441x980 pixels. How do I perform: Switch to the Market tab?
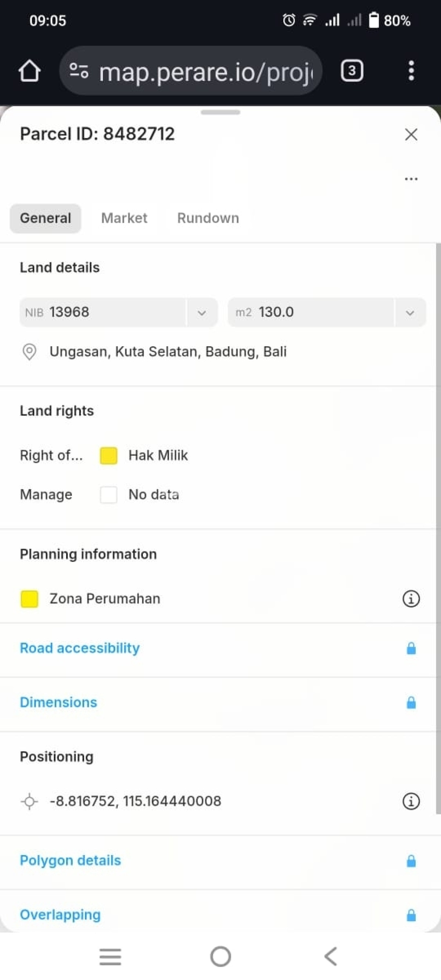tap(124, 218)
